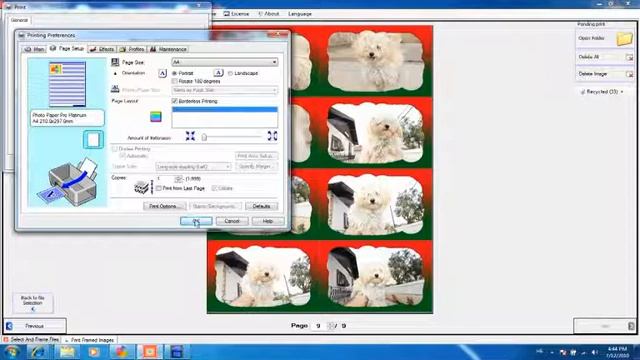Click the portrait orientation A icon
This screenshot has height=360, width=640.
[162, 73]
